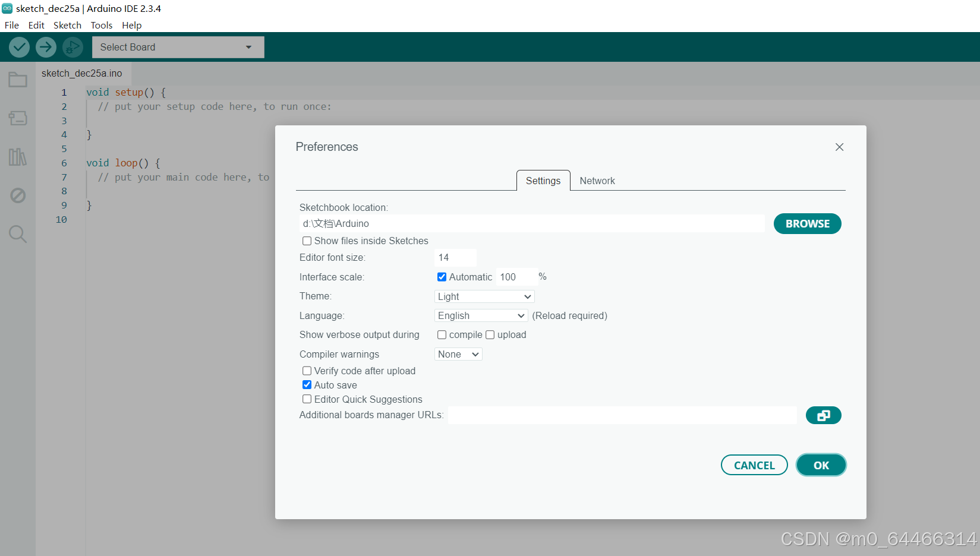Click the Verify checkmark button
Screen dimensions: 980x556
tap(20, 47)
